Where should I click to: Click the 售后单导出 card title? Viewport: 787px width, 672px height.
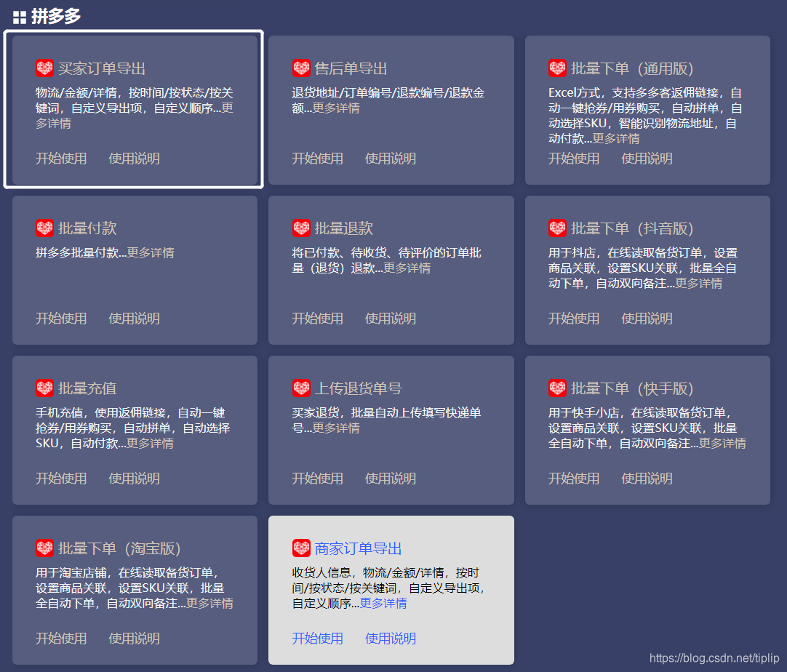pos(351,68)
